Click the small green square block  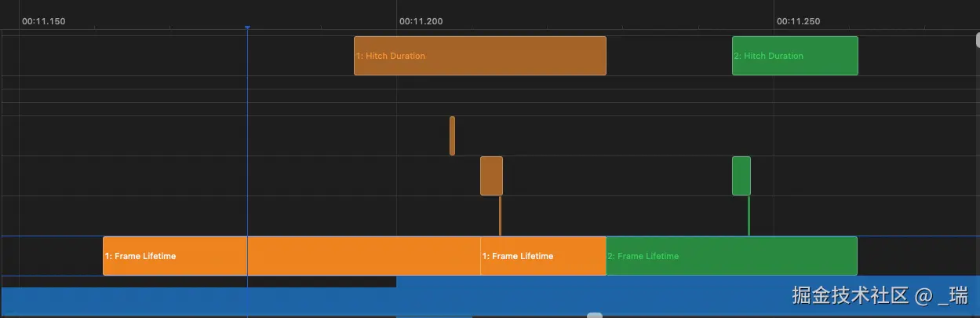click(741, 176)
